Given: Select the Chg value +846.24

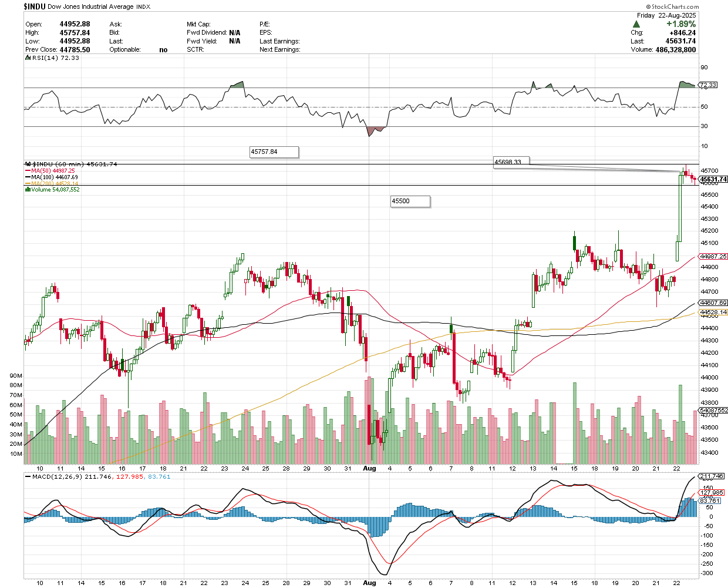Looking at the screenshot, I should (x=683, y=33).
